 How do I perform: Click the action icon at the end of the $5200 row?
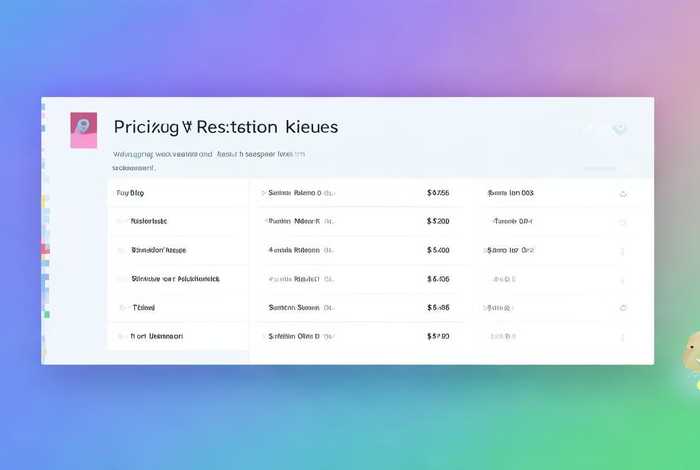click(x=623, y=222)
